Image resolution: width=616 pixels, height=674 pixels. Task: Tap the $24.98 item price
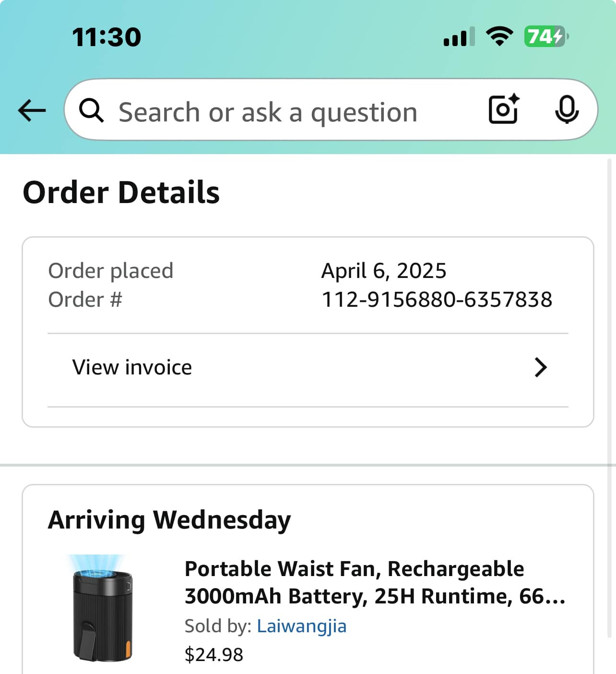point(214,655)
